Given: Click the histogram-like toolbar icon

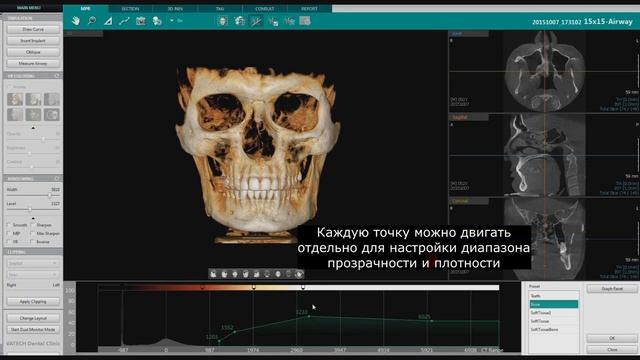Looking at the screenshot, I should tap(289, 21).
